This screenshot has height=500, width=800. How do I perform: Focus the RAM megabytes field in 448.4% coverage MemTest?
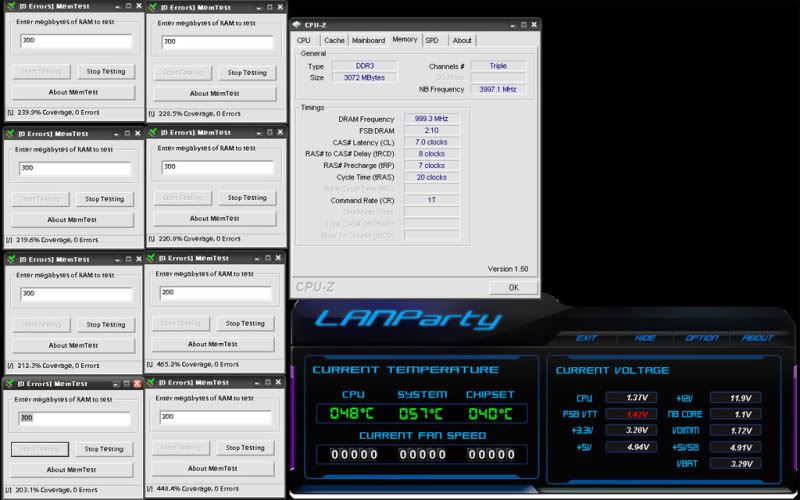[215, 417]
